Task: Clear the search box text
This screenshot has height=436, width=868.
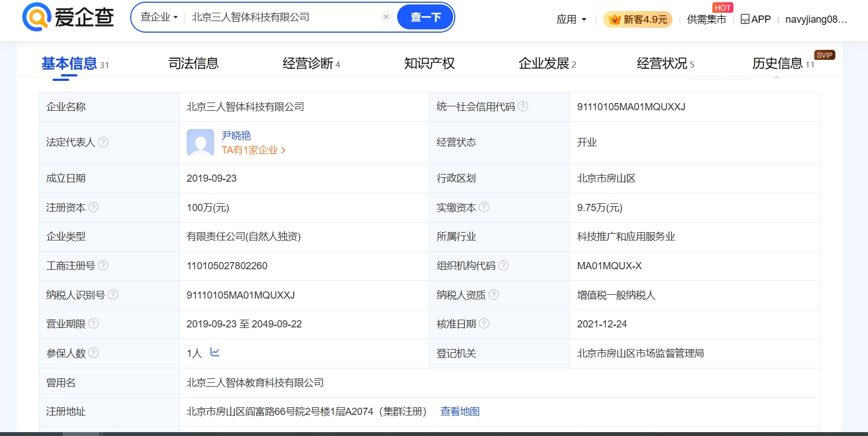Action: coord(386,17)
